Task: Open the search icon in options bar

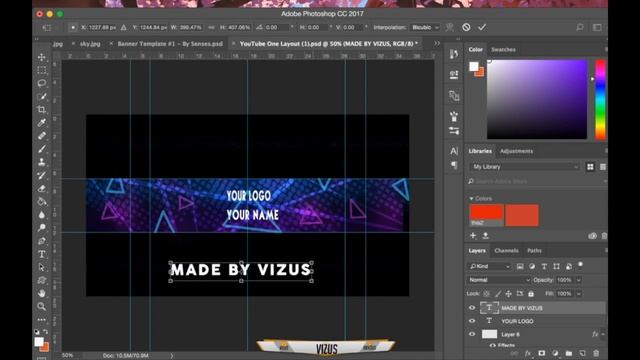Action: pos(580,27)
